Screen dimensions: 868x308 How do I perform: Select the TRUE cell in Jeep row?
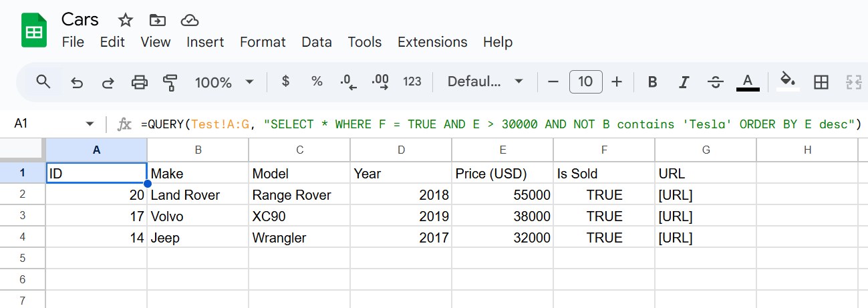604,237
